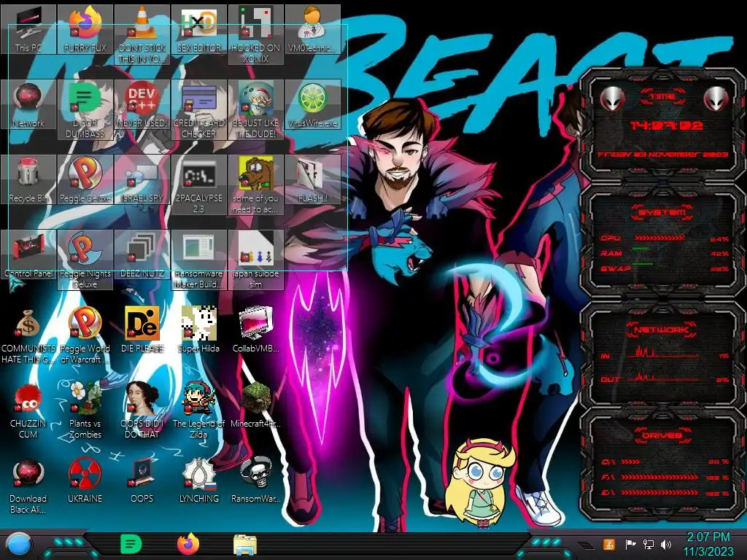Screen dimensions: 747x560
Task: Open the Plants vs Zombies shortcut
Action: point(85,410)
